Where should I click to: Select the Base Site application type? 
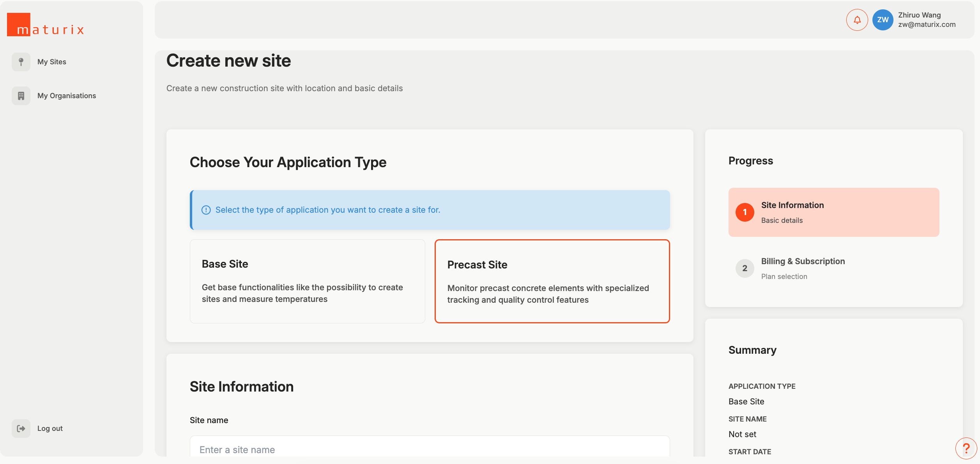point(307,281)
